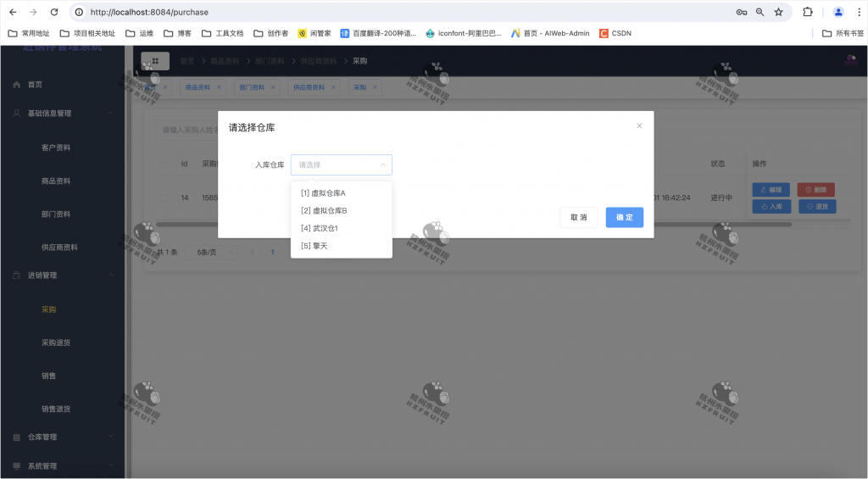The image size is (868, 479).
Task: Open the 项目相关地址 bookmarks folder
Action: click(x=87, y=33)
